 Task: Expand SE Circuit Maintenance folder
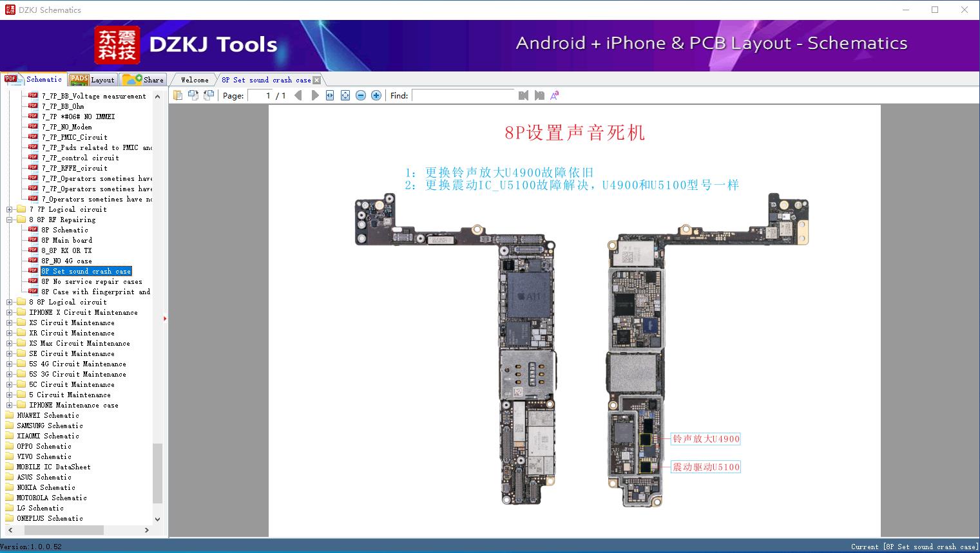coord(9,353)
